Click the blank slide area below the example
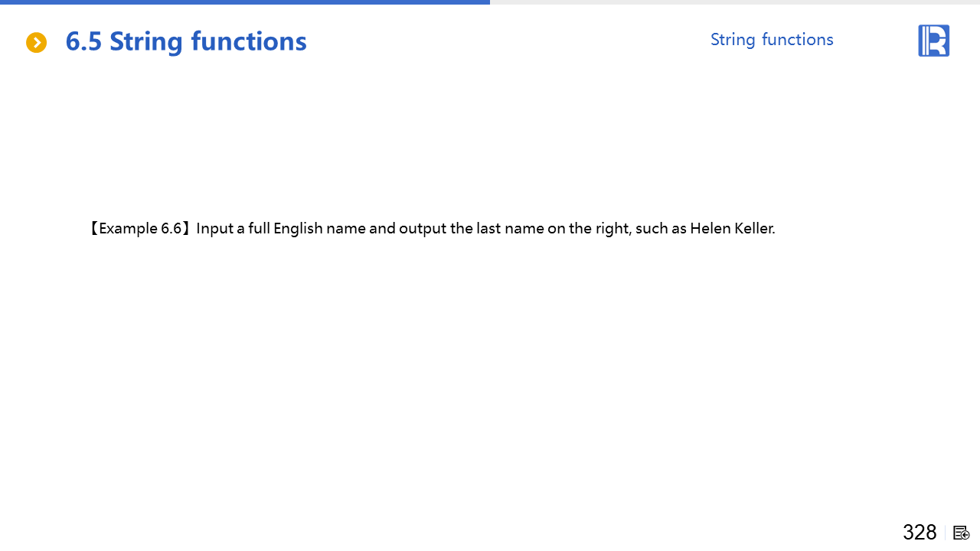 [x=490, y=383]
